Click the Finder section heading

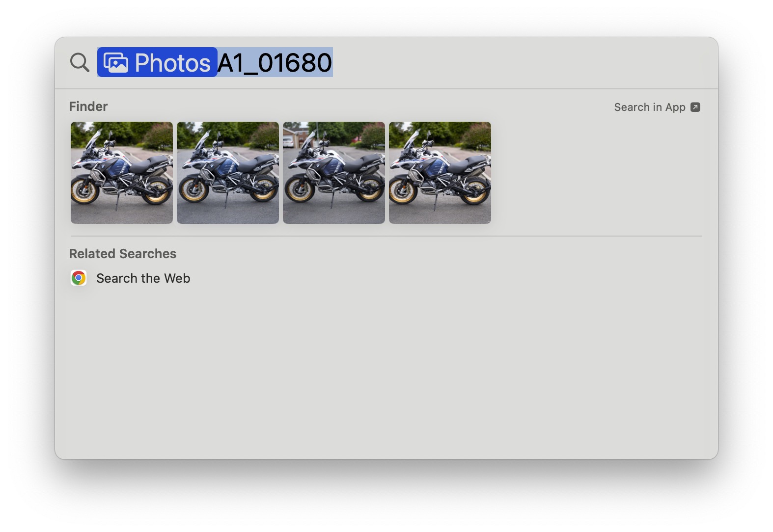tap(88, 106)
